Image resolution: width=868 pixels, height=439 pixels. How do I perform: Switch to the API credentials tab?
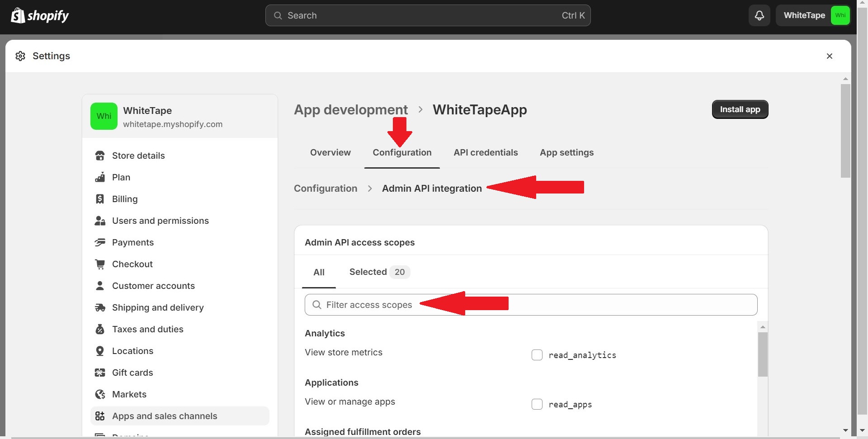point(486,152)
